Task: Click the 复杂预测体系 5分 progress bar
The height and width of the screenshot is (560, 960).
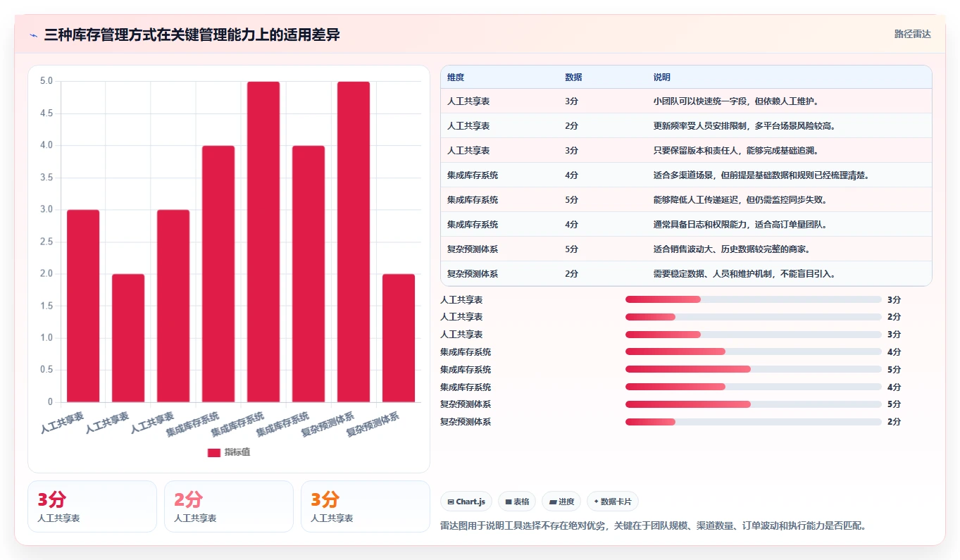Action: 754,404
